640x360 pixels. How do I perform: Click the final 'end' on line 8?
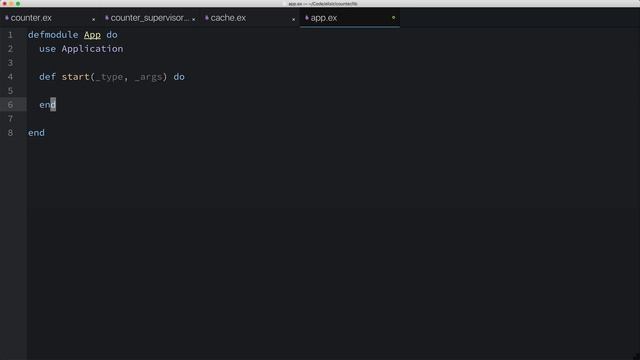coord(36,133)
